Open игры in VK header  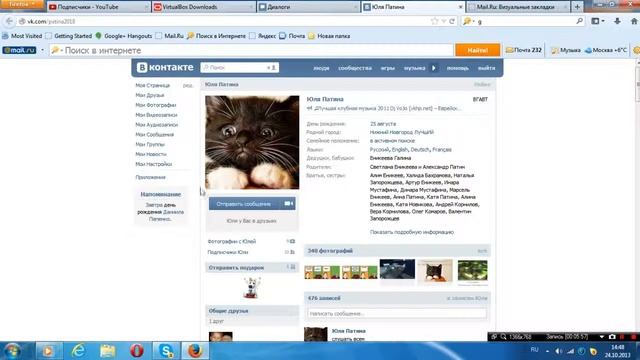pos(387,68)
